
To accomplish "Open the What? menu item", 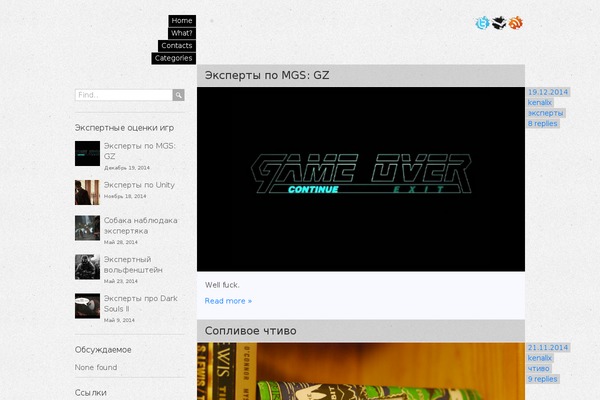I will (x=182, y=33).
